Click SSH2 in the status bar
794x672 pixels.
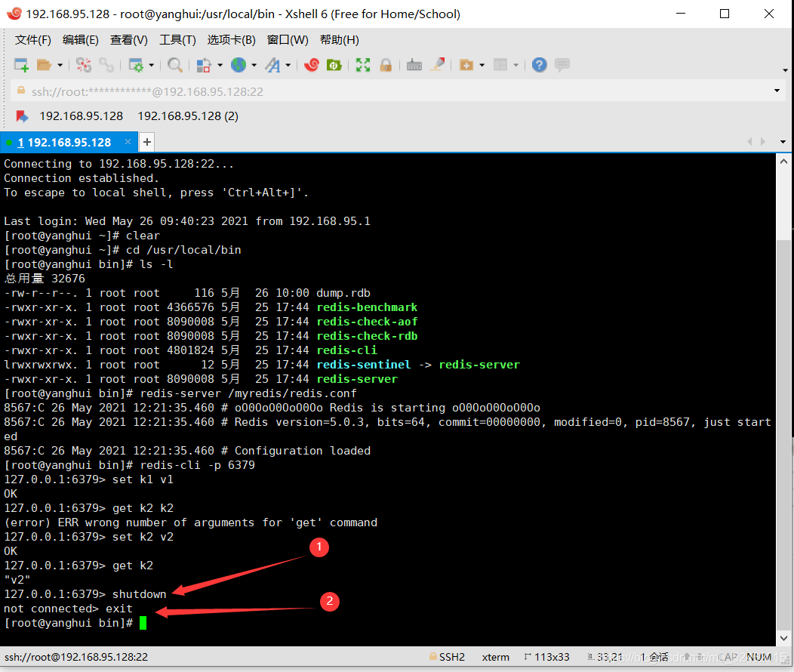pos(451,657)
